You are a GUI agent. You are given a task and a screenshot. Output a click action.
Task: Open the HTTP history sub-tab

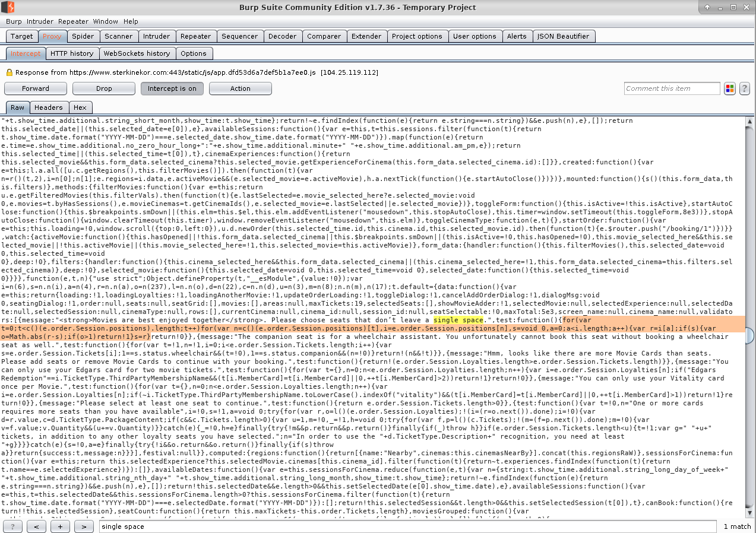(x=72, y=53)
